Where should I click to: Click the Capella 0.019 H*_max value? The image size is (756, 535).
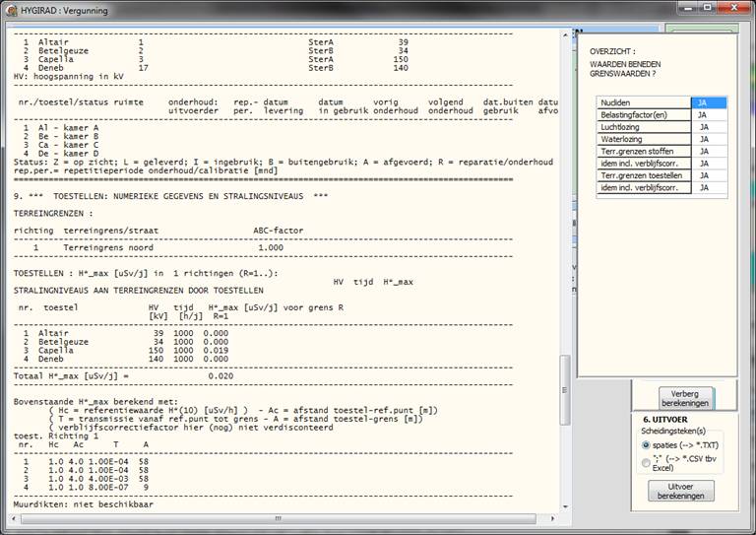coord(216,350)
